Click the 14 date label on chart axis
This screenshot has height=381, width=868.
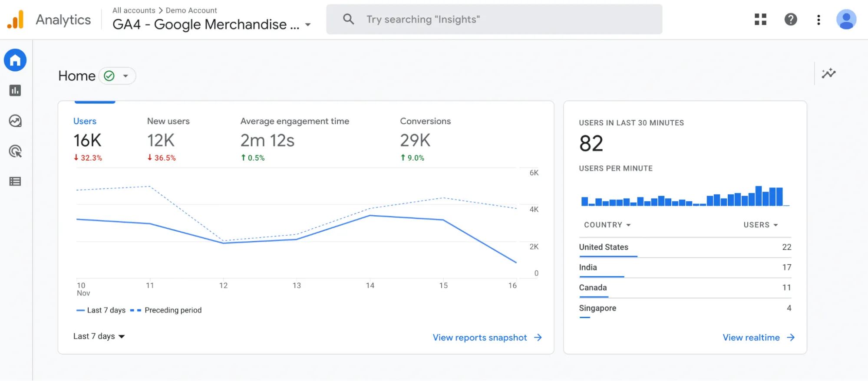370,286
